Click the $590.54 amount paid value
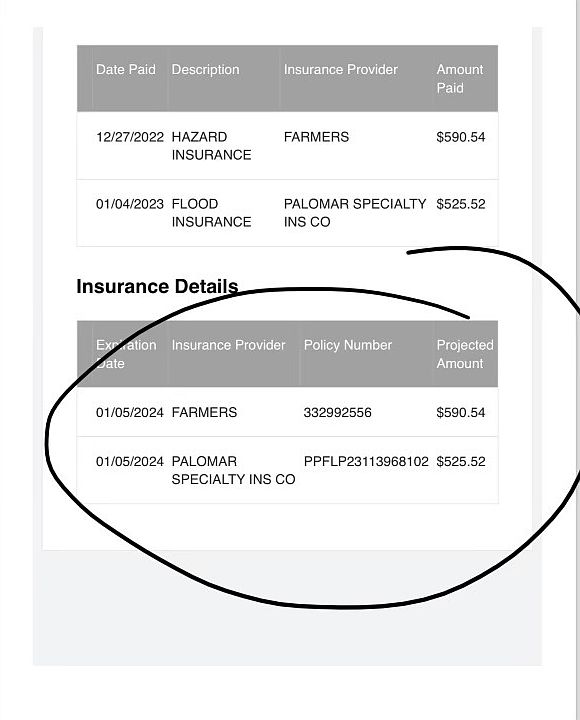 (461, 137)
